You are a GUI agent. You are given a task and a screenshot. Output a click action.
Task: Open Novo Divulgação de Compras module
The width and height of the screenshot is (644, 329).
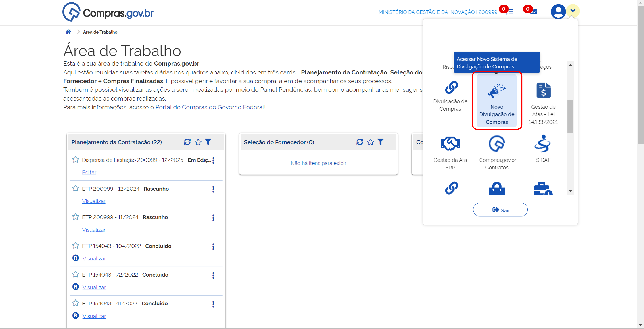point(497,101)
